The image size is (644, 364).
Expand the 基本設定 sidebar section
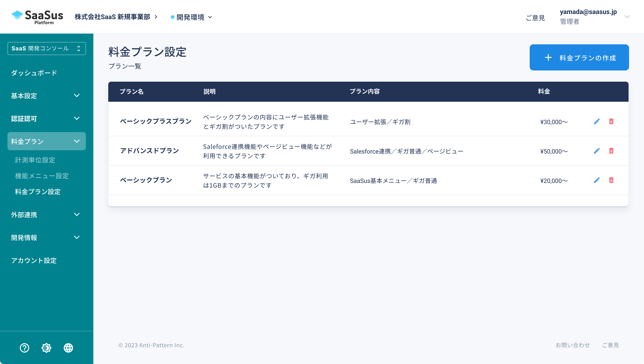tap(47, 96)
